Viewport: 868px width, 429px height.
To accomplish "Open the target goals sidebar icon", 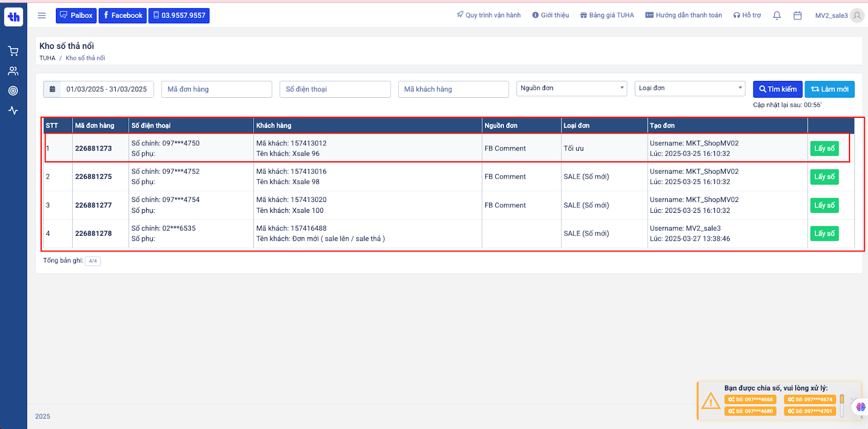I will (x=14, y=91).
